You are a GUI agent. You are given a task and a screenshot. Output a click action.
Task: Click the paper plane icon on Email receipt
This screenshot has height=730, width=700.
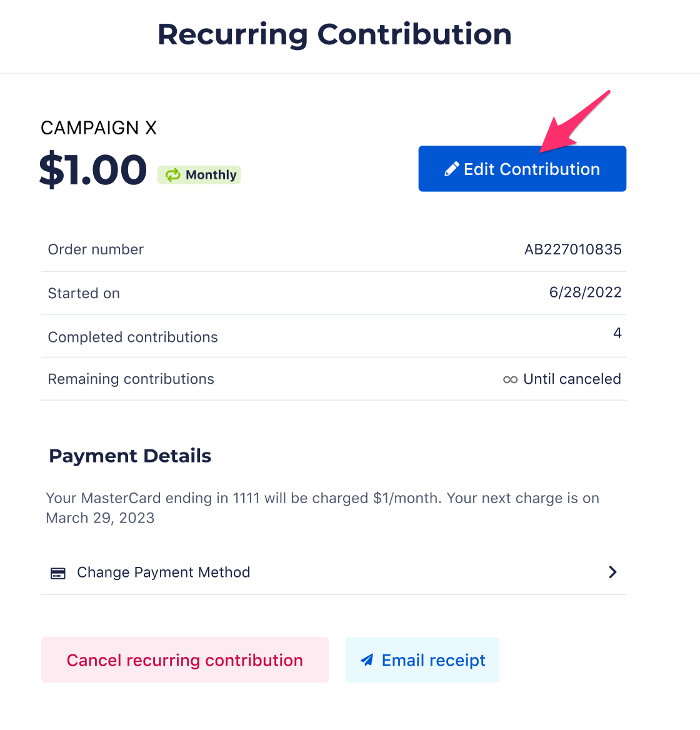click(x=367, y=660)
